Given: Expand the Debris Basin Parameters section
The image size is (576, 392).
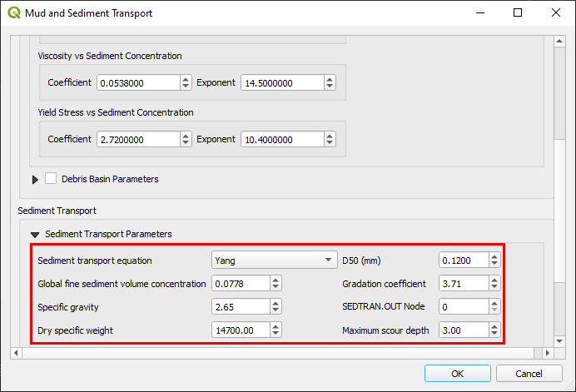Looking at the screenshot, I should pos(35,179).
